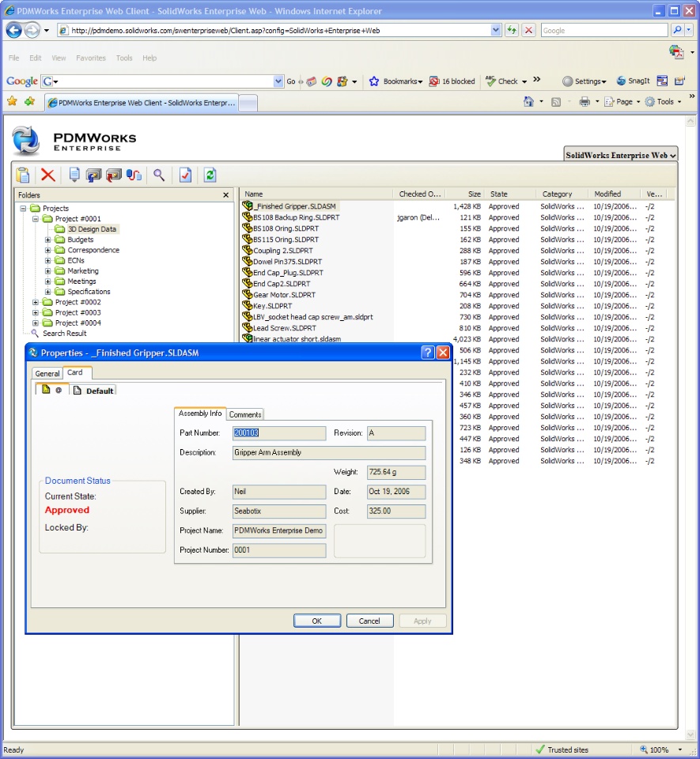Select the Marketing folder in tree

coord(83,270)
